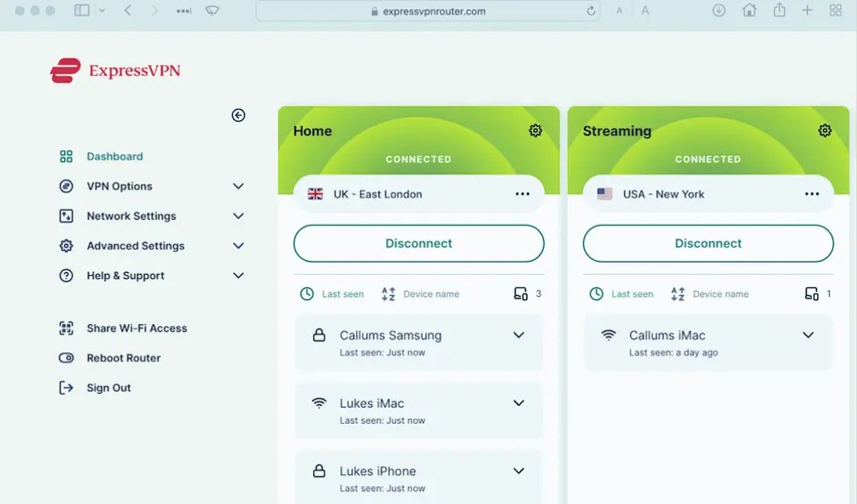
Task: Open Home group settings gear
Action: [535, 130]
